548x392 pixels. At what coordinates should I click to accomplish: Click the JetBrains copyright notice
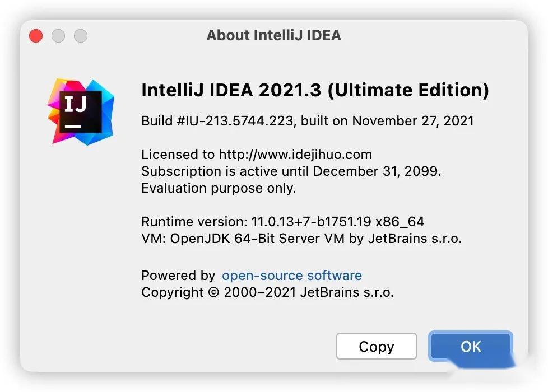[267, 292]
